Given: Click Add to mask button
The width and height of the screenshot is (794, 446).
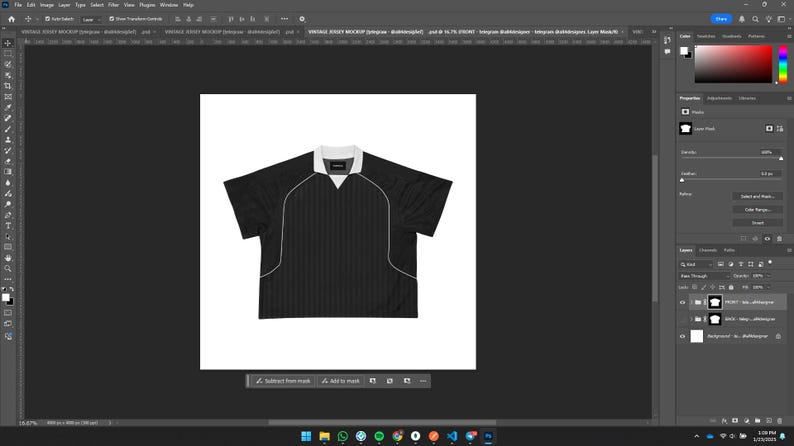Looking at the screenshot, I should 341,381.
